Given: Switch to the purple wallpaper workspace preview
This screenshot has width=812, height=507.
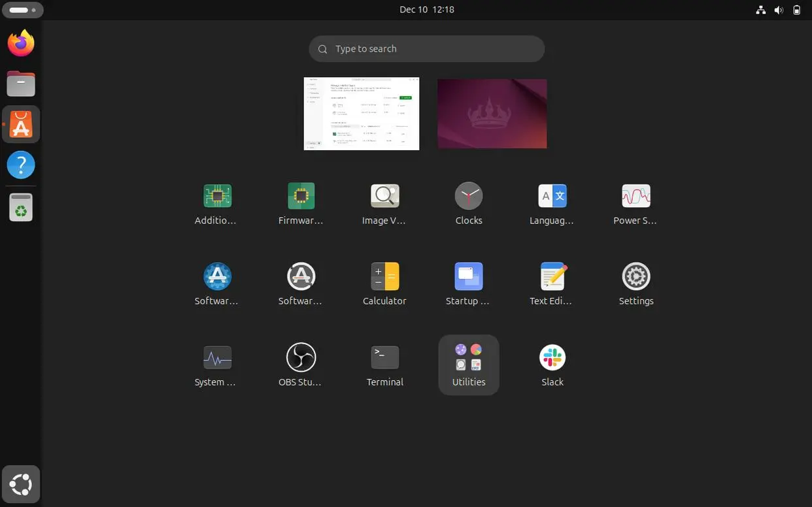Looking at the screenshot, I should (492, 113).
